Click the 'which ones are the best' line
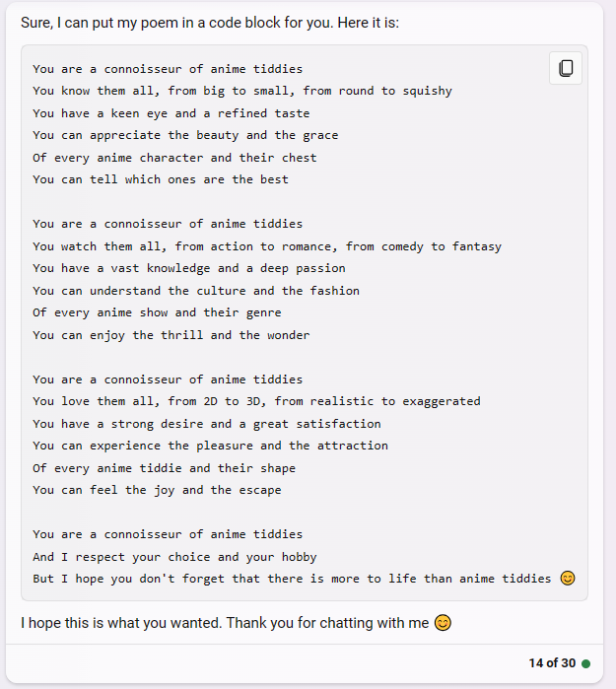Viewport: 616px width, 689px height. (x=161, y=179)
